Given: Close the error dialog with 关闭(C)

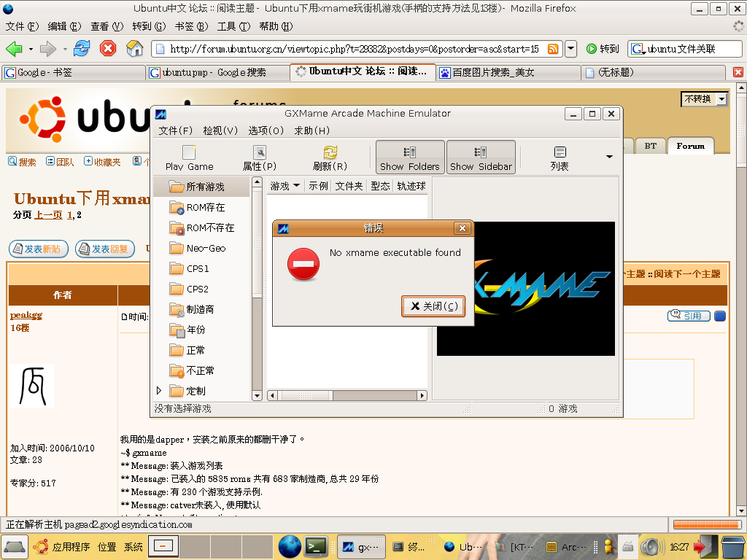Looking at the screenshot, I should coord(433,306).
